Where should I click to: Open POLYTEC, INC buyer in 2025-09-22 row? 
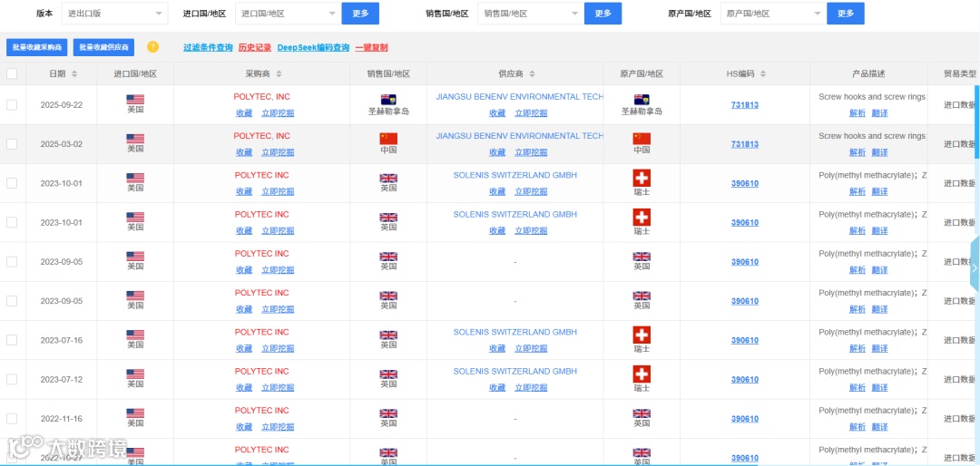tap(262, 97)
